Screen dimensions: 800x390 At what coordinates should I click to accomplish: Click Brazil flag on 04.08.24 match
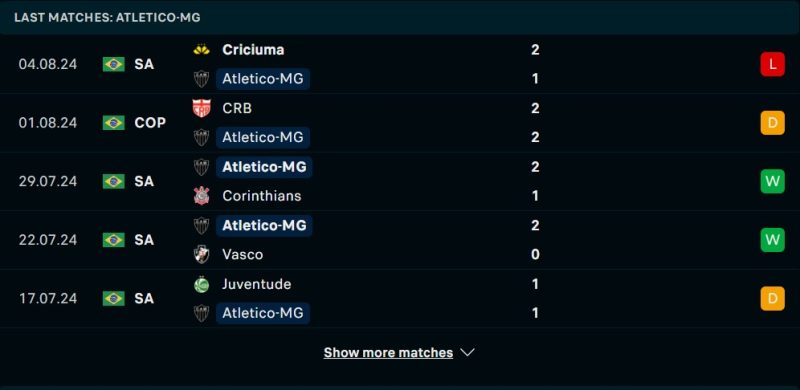pyautogui.click(x=114, y=64)
